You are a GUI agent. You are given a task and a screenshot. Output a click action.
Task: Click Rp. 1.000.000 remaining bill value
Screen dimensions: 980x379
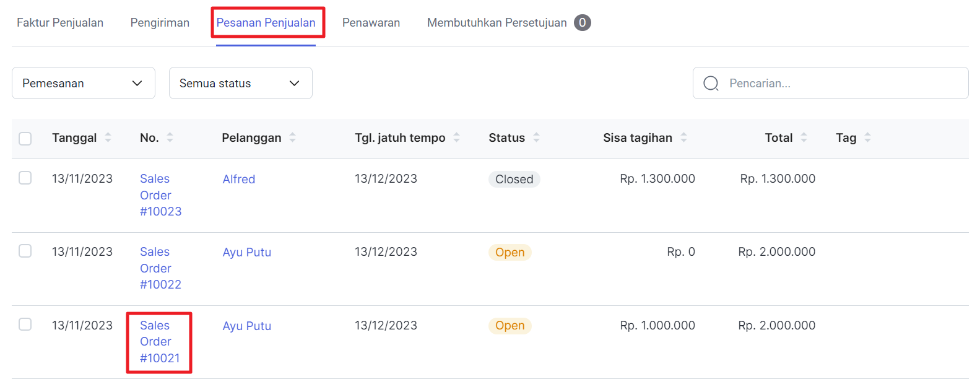click(x=657, y=325)
